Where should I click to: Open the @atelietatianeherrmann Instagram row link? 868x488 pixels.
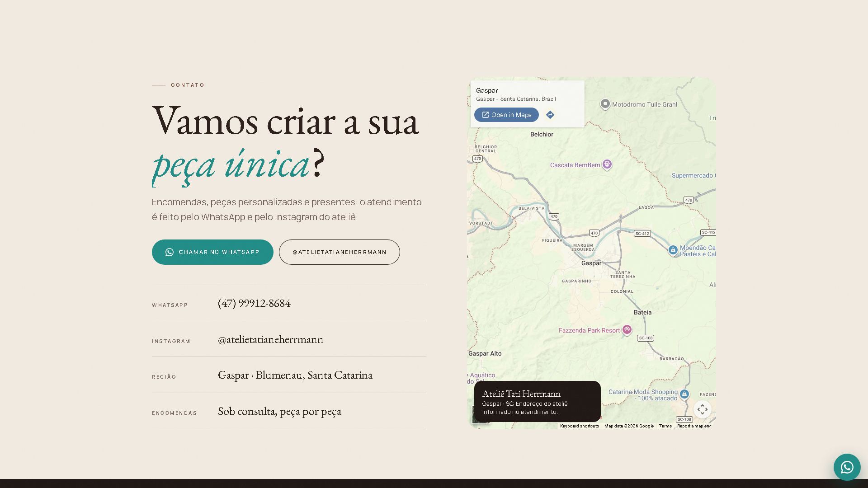(270, 339)
